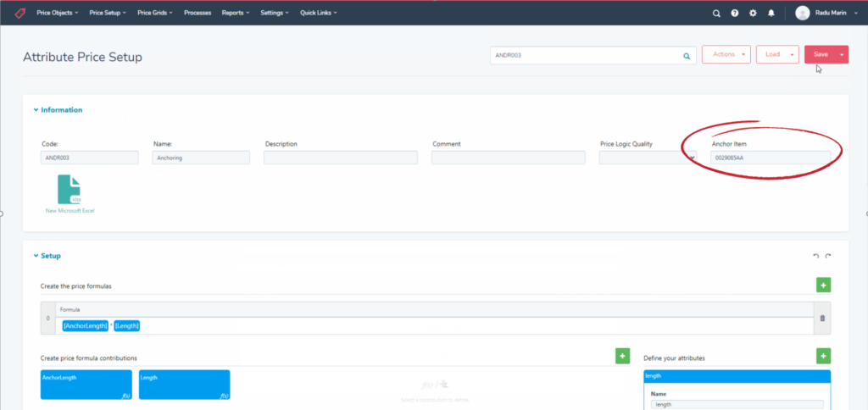The image size is (868, 410).
Task: Open the top bar search icon
Action: [716, 14]
